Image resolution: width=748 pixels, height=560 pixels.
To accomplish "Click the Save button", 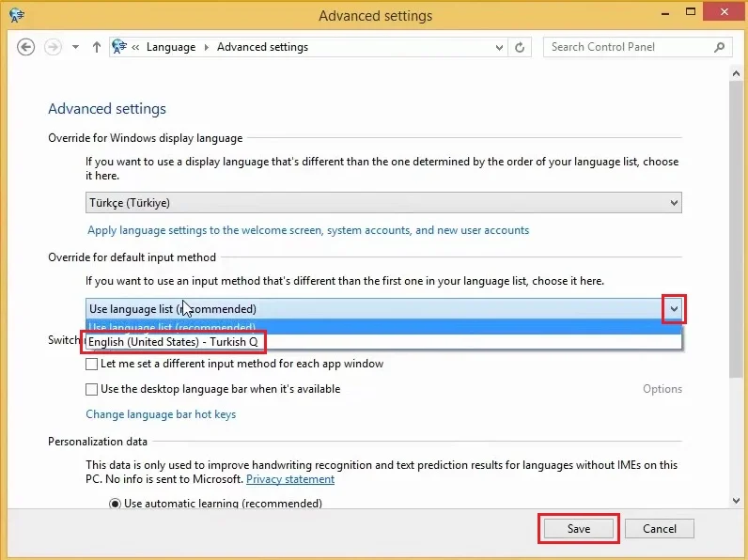I will tap(579, 528).
